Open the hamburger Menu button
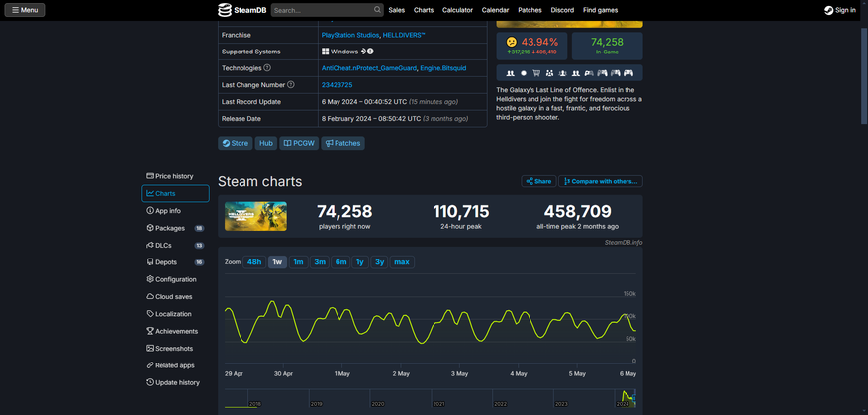868x415 pixels. pyautogui.click(x=25, y=10)
